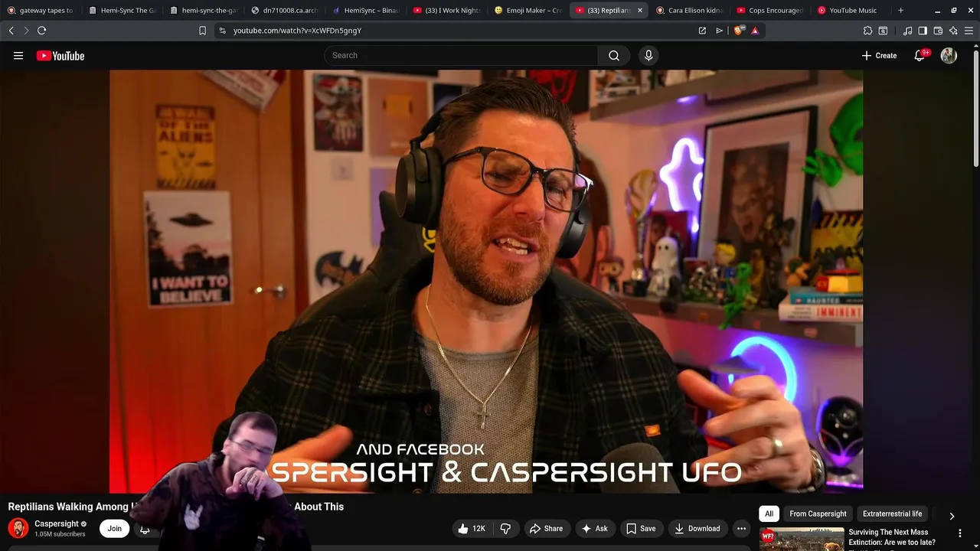Go to the YouTube home logo
Viewport: 980px width, 551px height.
pyautogui.click(x=60, y=55)
